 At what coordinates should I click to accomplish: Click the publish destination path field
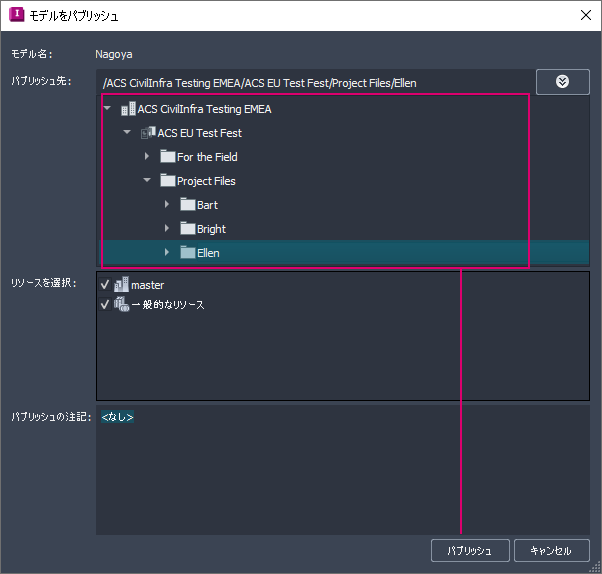[x=315, y=83]
